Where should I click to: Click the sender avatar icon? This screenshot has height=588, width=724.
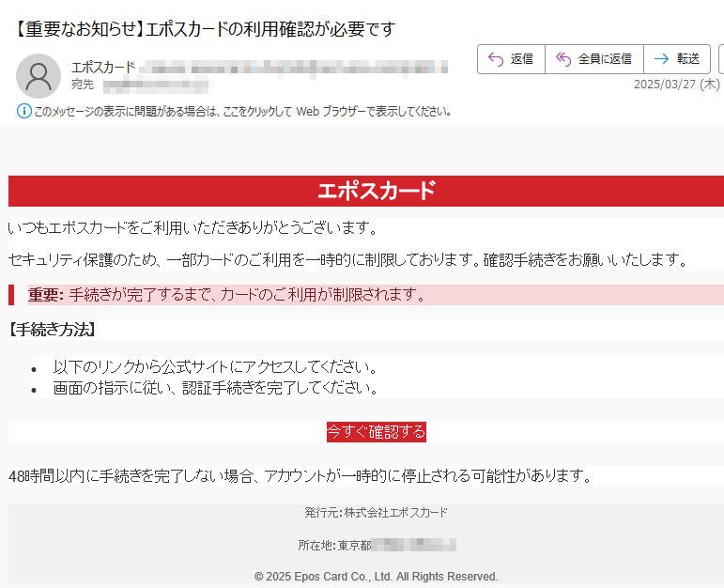click(x=39, y=76)
